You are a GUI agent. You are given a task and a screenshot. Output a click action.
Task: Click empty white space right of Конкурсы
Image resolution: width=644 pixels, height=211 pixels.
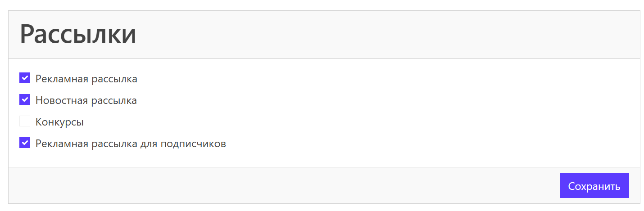pos(315,122)
